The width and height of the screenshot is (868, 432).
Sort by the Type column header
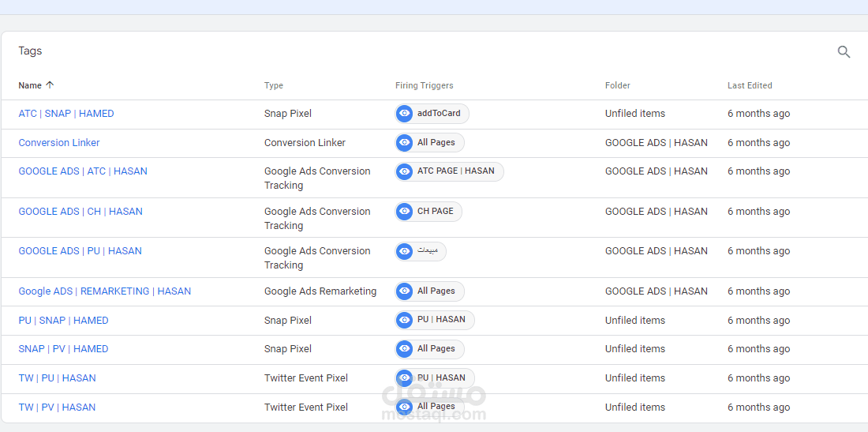[273, 85]
